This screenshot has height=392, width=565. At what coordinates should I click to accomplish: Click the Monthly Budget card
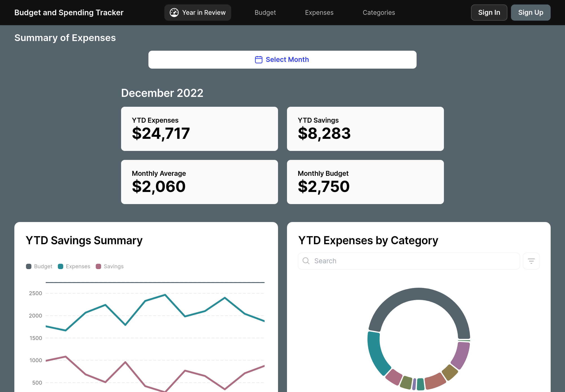(x=365, y=182)
